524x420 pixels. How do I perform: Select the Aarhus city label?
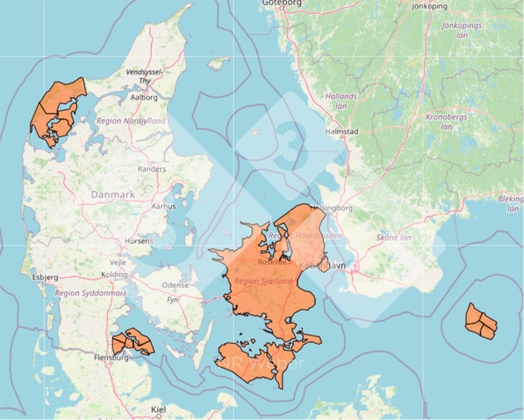[164, 206]
